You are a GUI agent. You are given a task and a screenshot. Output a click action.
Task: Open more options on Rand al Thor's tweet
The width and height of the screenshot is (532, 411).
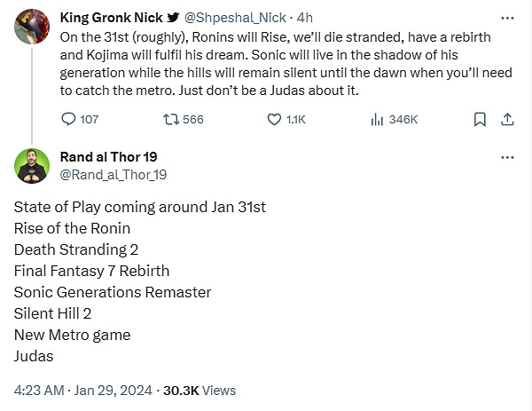click(507, 157)
